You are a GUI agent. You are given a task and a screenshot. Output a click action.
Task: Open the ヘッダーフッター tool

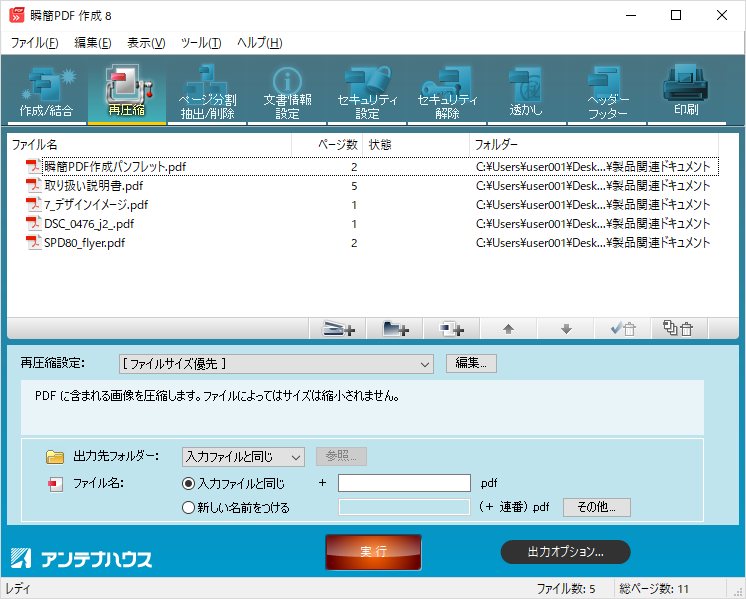click(607, 91)
